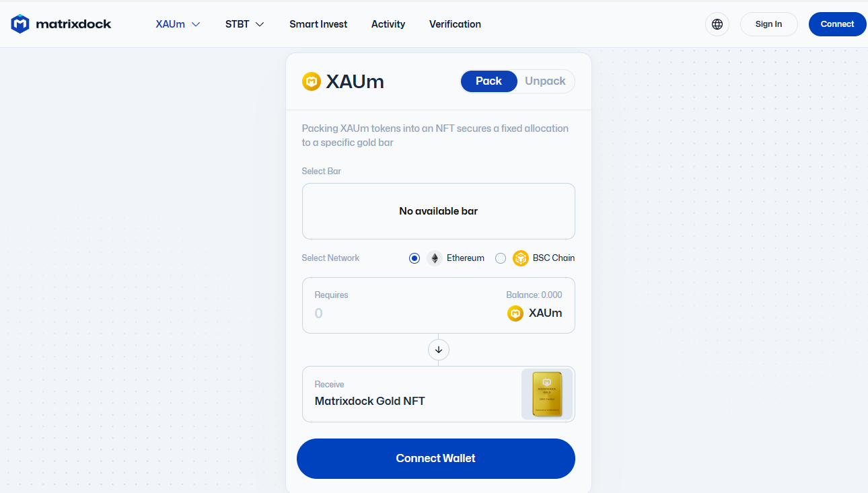The image size is (868, 493).
Task: Select the Ethereum radio button
Action: tap(414, 258)
